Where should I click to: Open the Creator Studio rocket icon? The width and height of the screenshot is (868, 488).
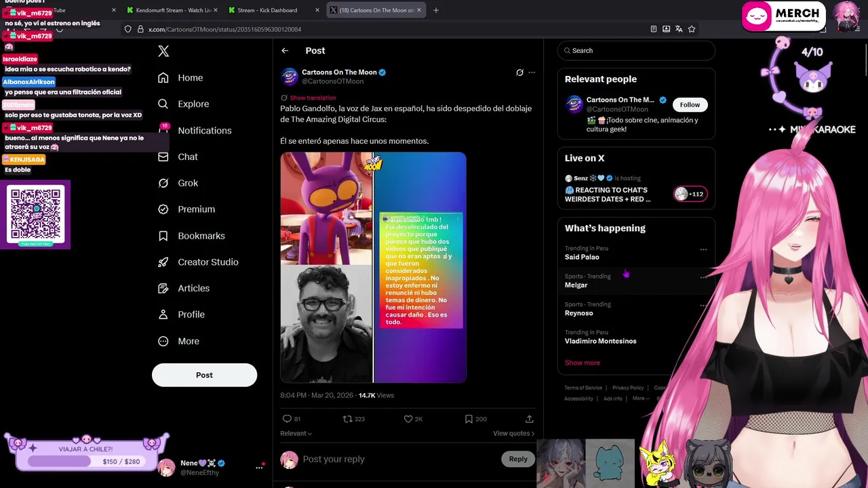[163, 262]
